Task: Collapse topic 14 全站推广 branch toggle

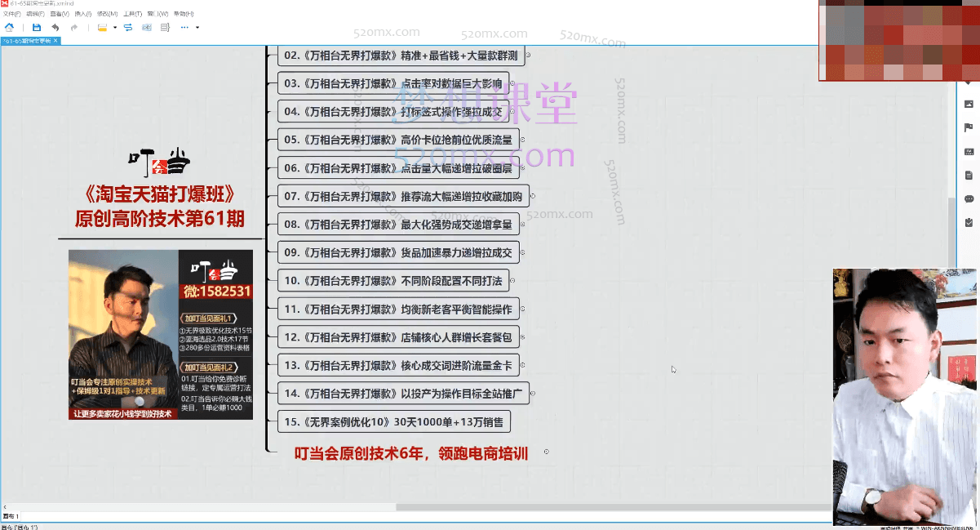Action: (533, 394)
